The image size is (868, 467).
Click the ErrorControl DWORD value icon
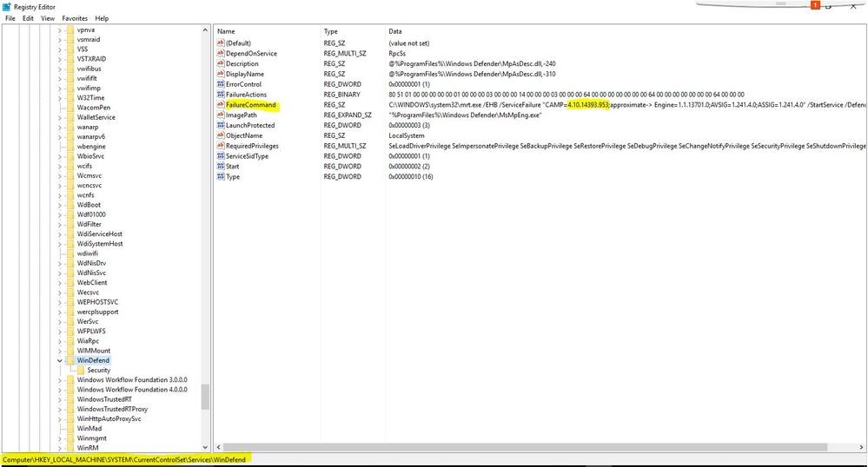point(221,84)
